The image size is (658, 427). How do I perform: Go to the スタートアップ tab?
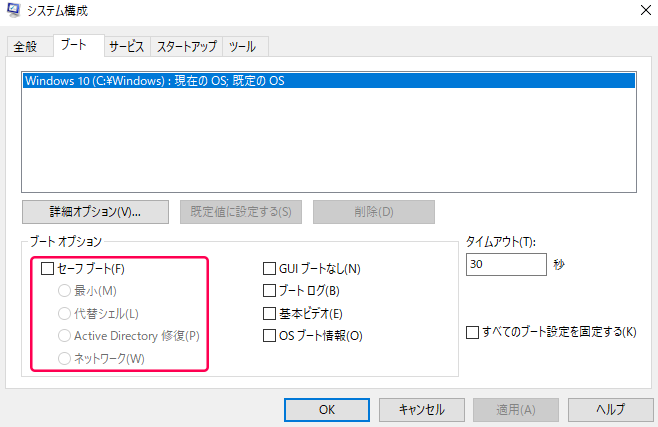tap(187, 46)
